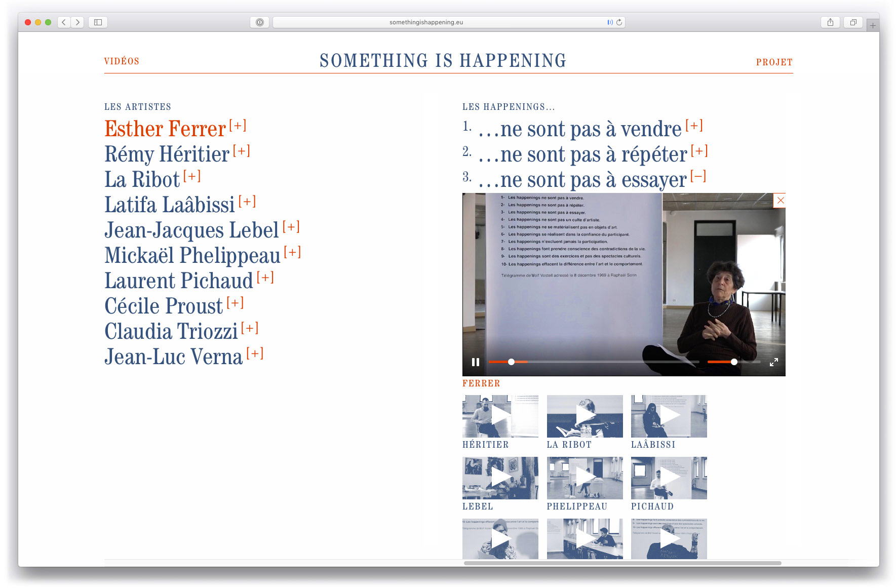Expand '...ne sont pas à vendre' section
Viewport: 896px width, 588px height.
[694, 126]
